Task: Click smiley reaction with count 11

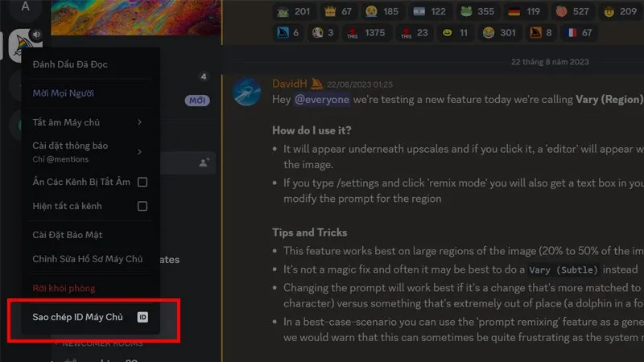Action: tap(455, 33)
